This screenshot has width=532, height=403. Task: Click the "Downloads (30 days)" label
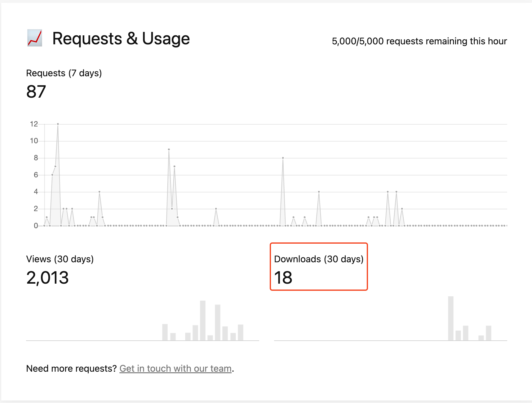coord(319,259)
